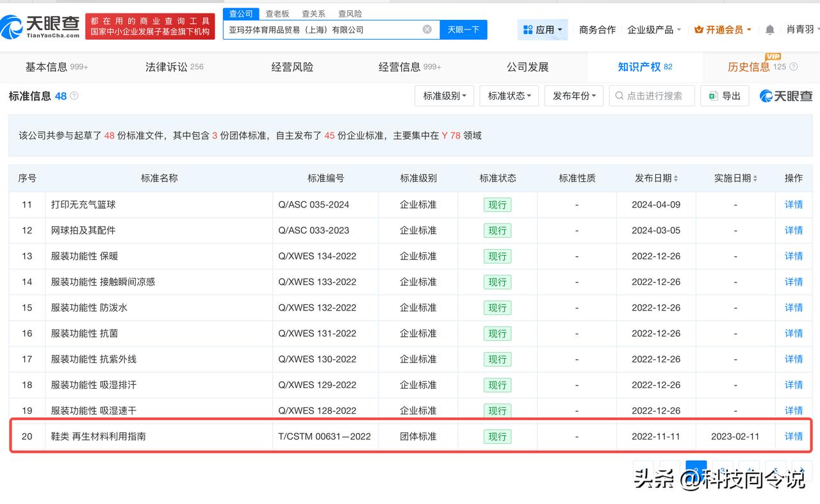
Task: Click the help icon beside 标准信息 48
Action: [x=74, y=96]
